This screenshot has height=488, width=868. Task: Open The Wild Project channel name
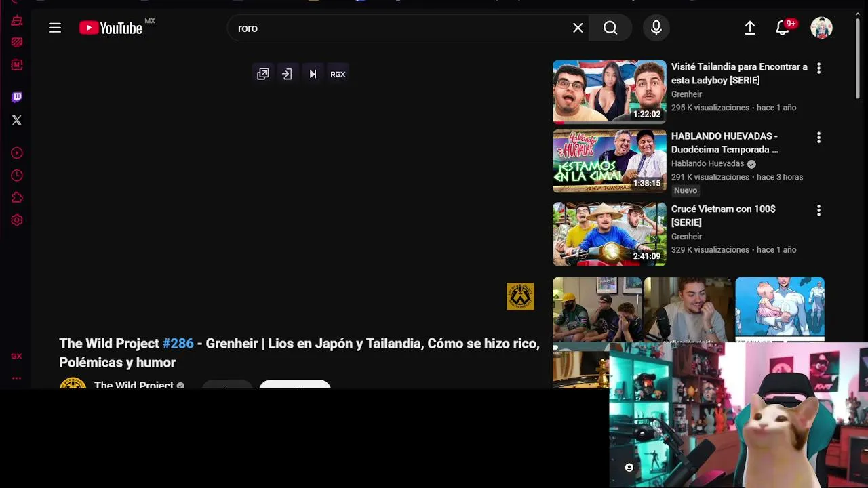134,385
